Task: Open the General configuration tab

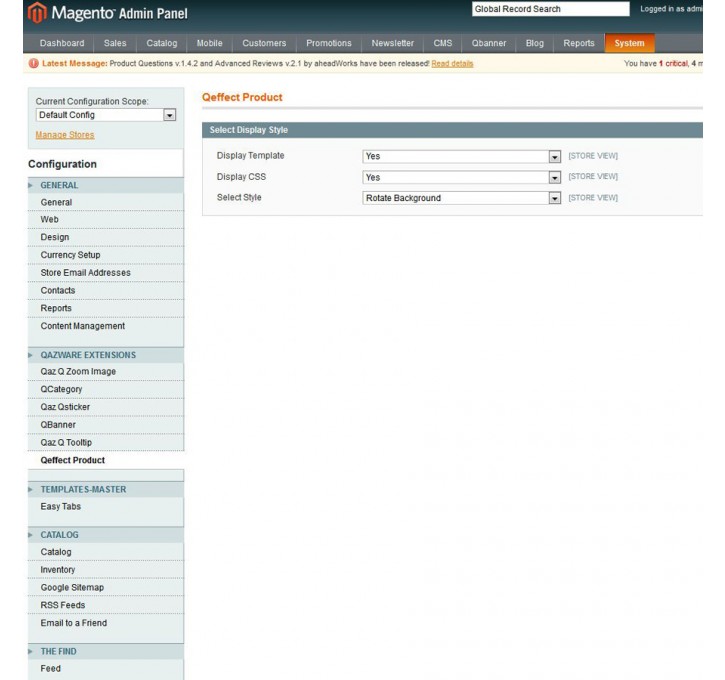Action: [105, 202]
